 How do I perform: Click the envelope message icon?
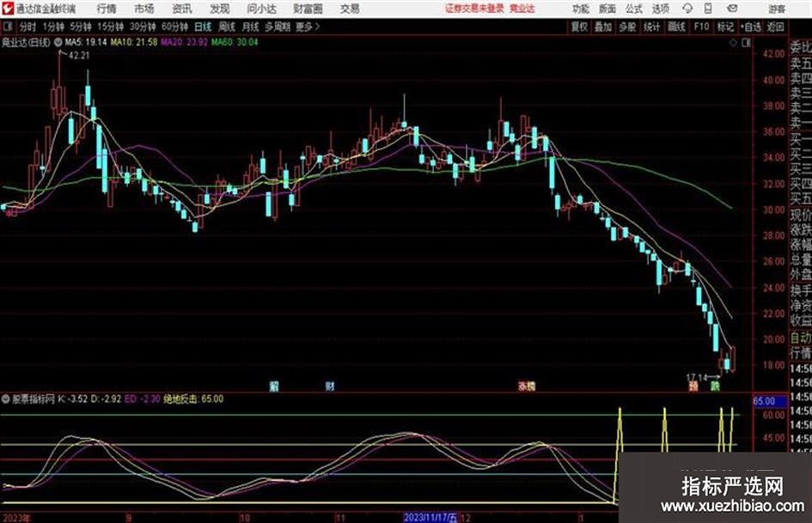pyautogui.click(x=732, y=9)
